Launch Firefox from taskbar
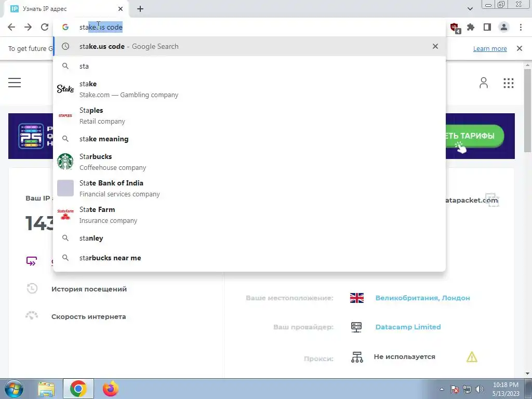The width and height of the screenshot is (532, 399). [111, 389]
